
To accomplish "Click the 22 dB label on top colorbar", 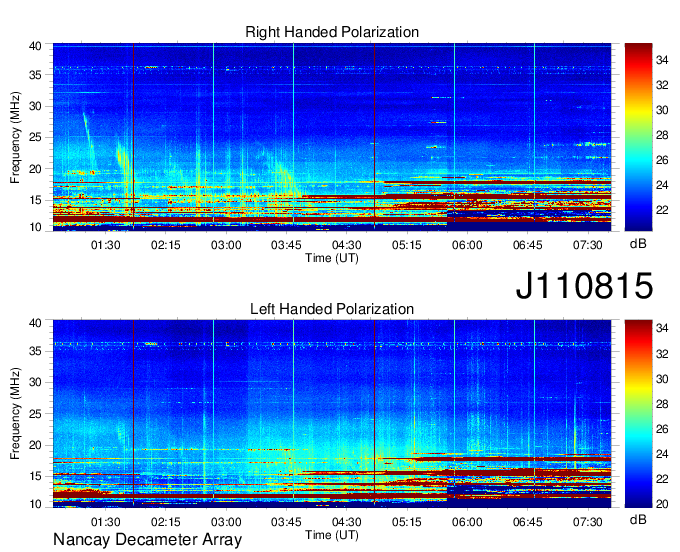I will click(662, 210).
